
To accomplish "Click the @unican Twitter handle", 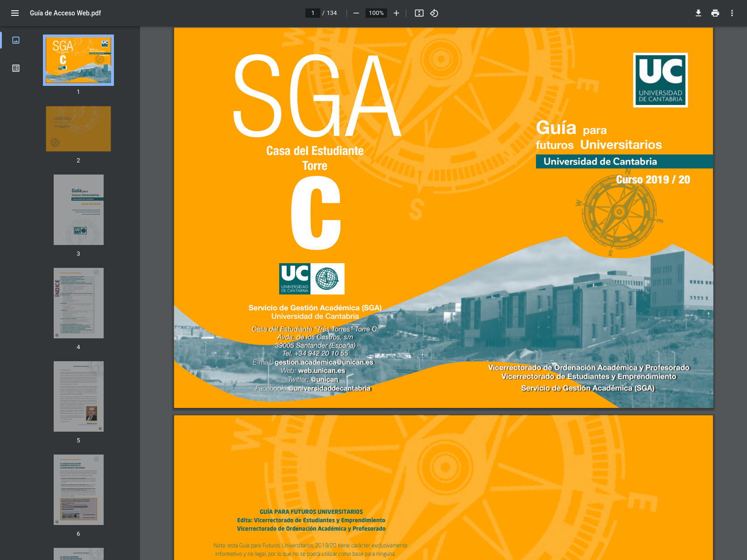I will click(324, 379).
